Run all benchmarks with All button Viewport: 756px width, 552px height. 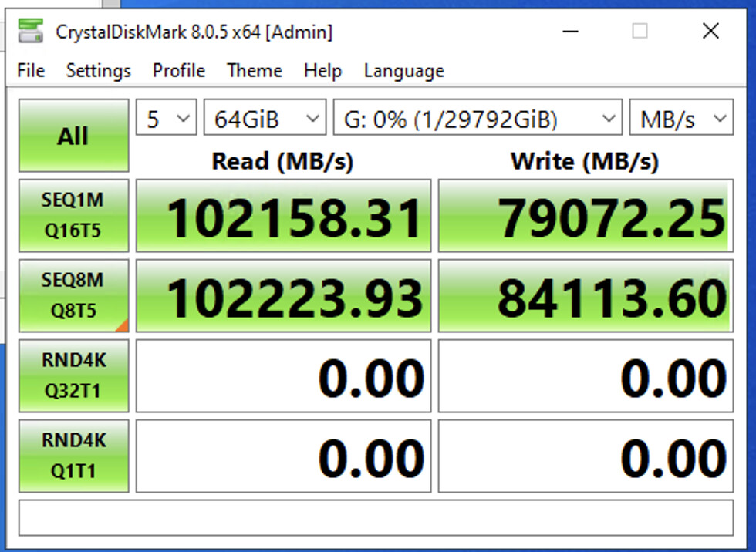click(73, 136)
